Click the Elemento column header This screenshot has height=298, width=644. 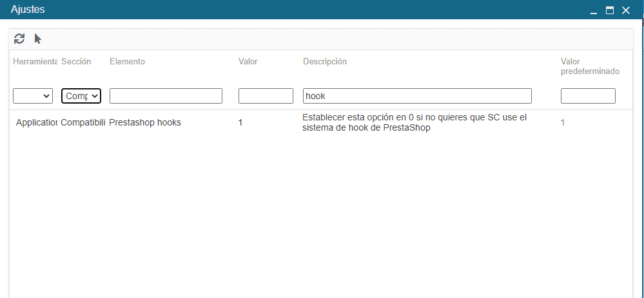click(127, 62)
